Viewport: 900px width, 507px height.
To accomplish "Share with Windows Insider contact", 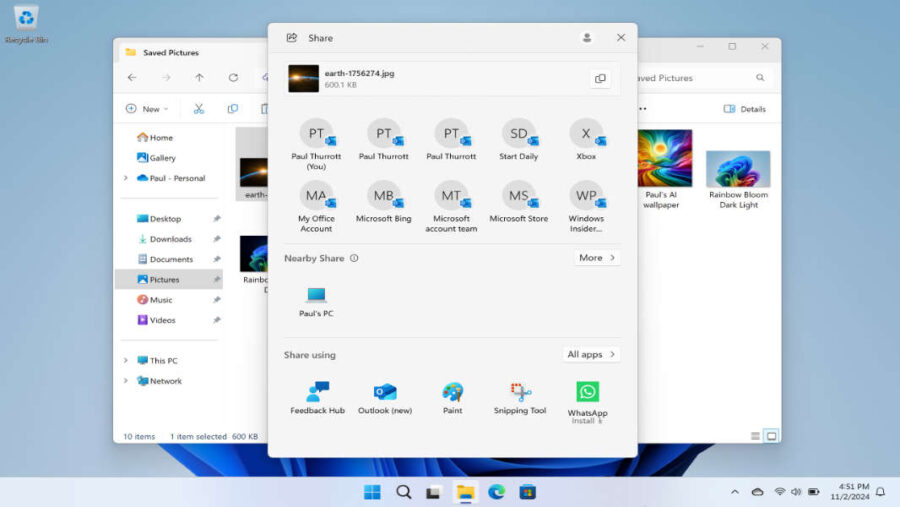I will pyautogui.click(x=586, y=207).
